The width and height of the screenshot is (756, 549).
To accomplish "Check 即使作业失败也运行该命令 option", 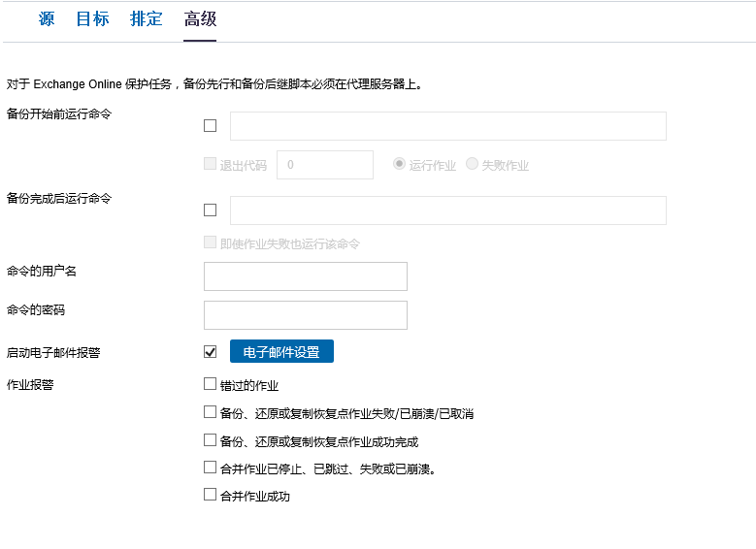I will click(x=211, y=243).
